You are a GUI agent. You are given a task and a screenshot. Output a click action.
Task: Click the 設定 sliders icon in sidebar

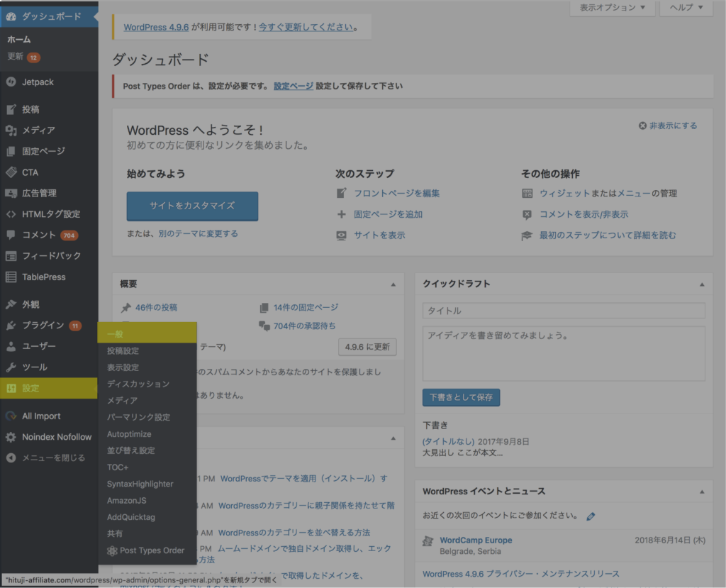pyautogui.click(x=11, y=388)
